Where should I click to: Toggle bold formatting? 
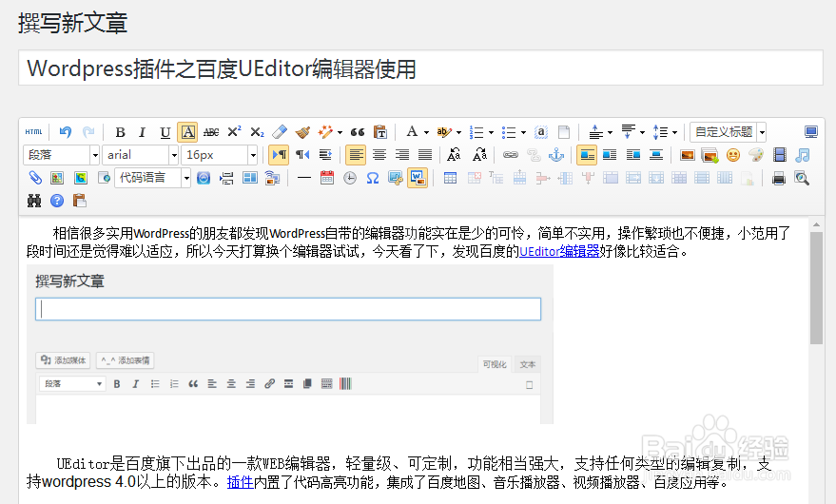[121, 132]
